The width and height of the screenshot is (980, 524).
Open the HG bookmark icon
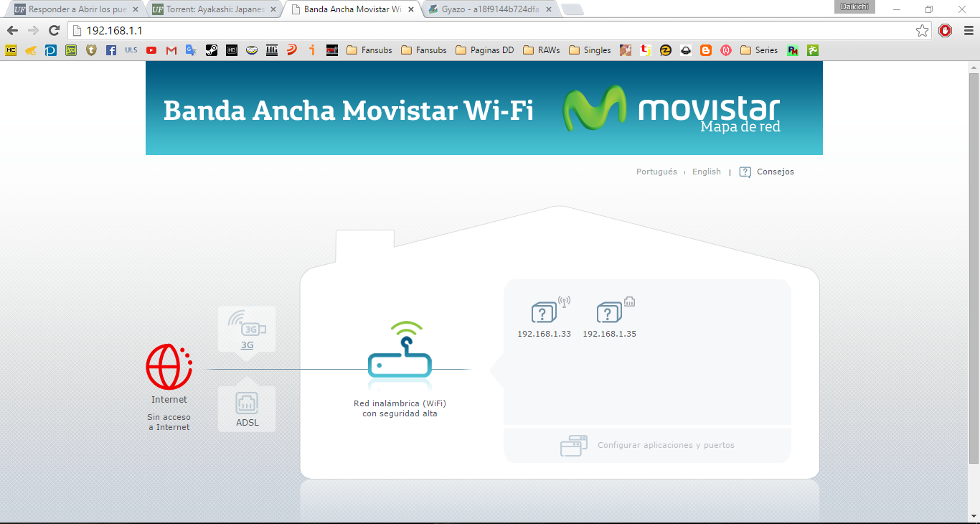point(272,50)
